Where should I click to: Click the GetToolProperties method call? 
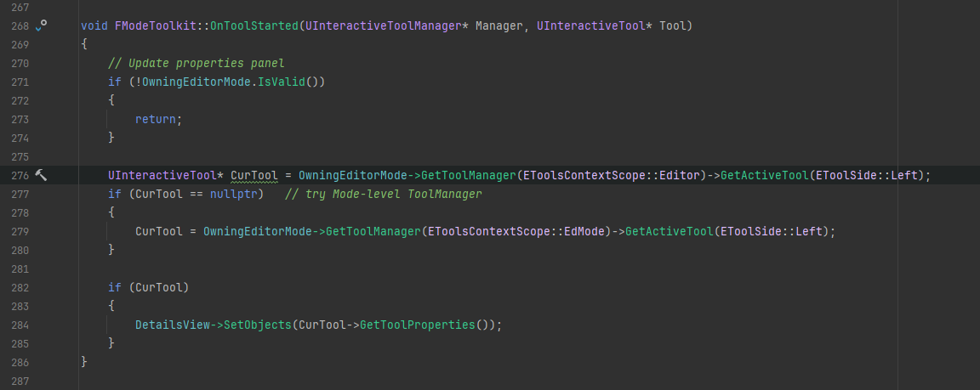click(417, 325)
